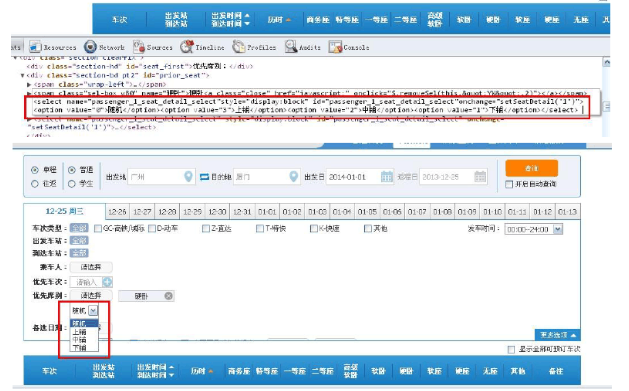Open the Resources panel icon in DevTools
This screenshot has width=629, height=391.
point(35,47)
